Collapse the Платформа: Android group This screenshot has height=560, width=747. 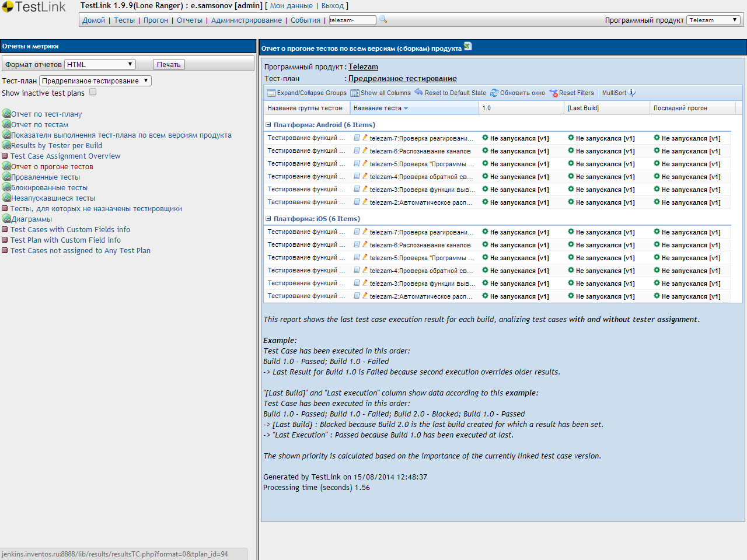[x=268, y=125]
